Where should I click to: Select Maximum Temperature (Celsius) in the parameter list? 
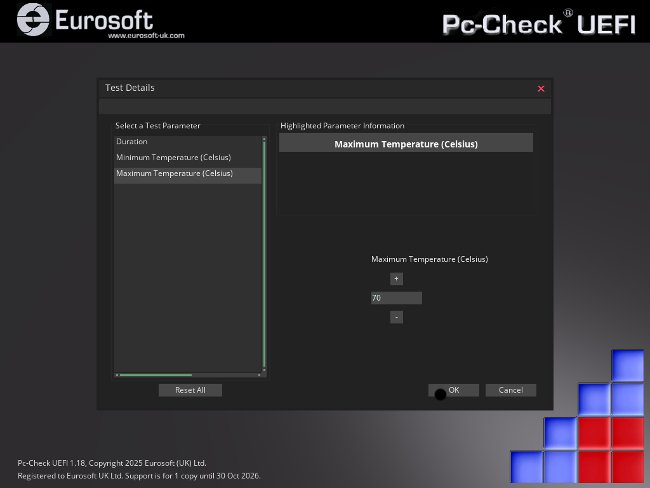[x=187, y=174]
